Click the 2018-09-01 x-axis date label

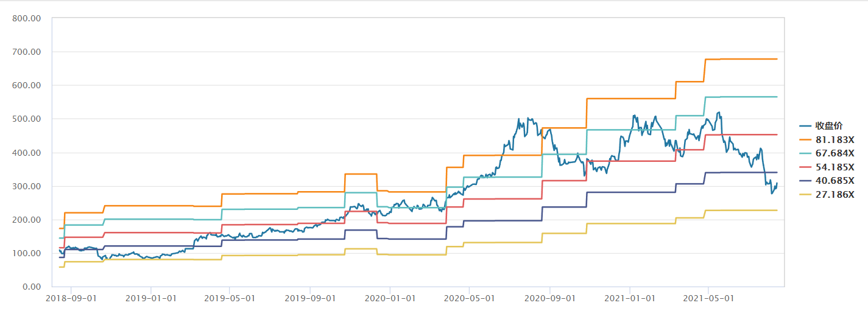(x=71, y=299)
